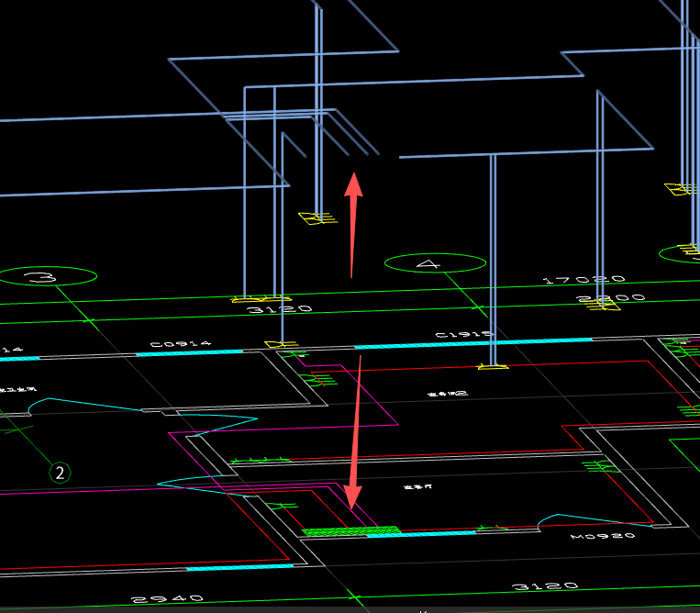Image resolution: width=700 pixels, height=613 pixels.
Task: Click the window label C1915
Action: click(x=464, y=334)
